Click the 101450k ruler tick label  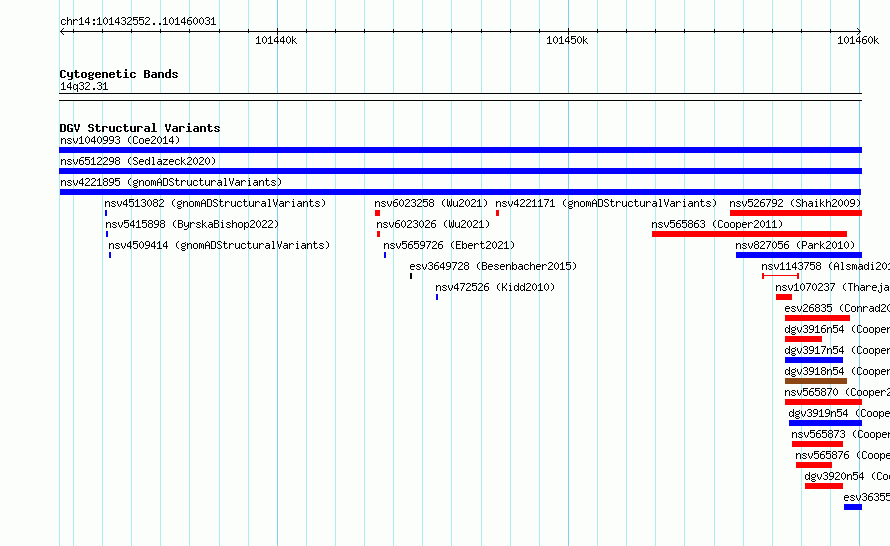click(567, 40)
